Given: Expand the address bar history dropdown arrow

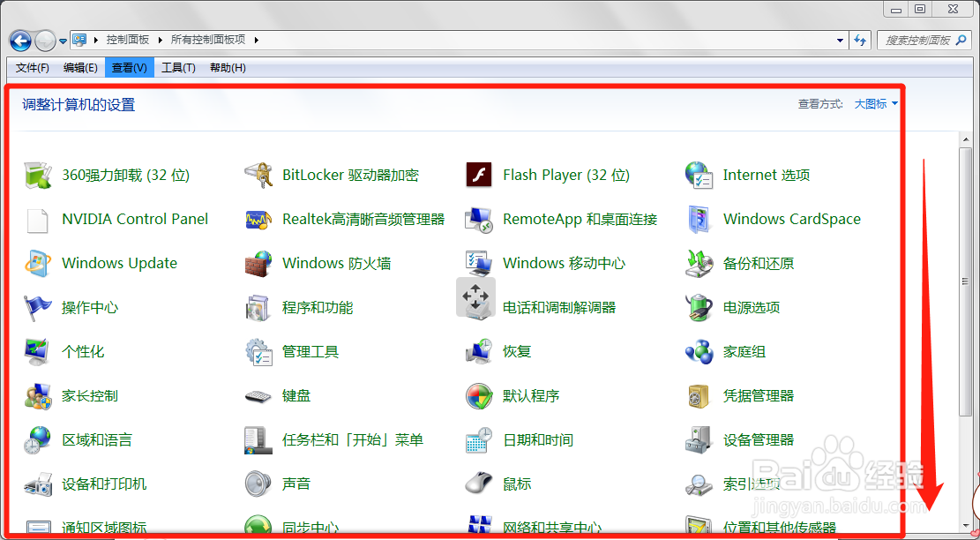Looking at the screenshot, I should coord(840,40).
